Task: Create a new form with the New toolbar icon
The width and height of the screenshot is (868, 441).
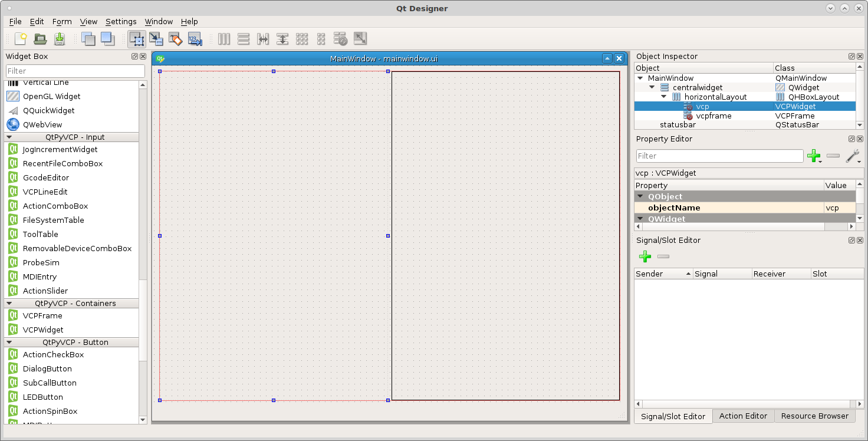Action: click(21, 39)
